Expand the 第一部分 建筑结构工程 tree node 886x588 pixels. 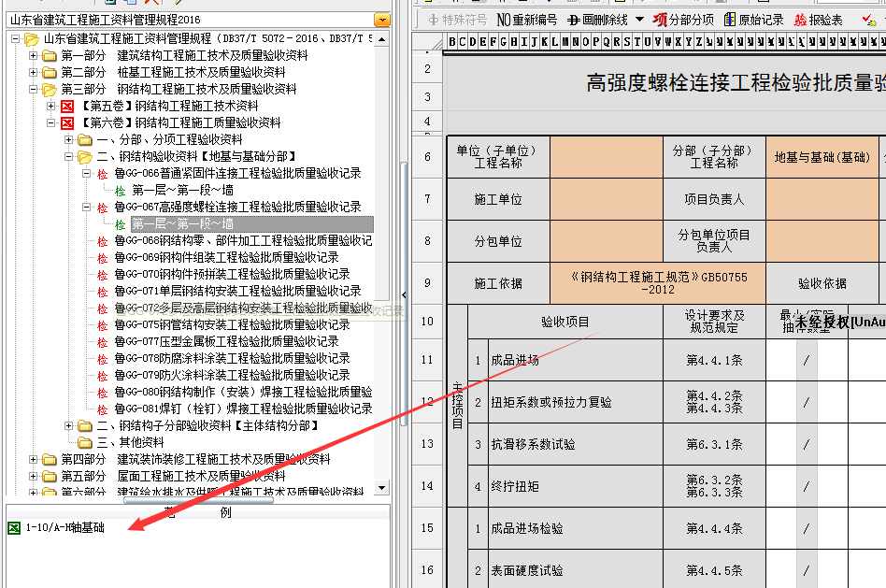(34, 56)
